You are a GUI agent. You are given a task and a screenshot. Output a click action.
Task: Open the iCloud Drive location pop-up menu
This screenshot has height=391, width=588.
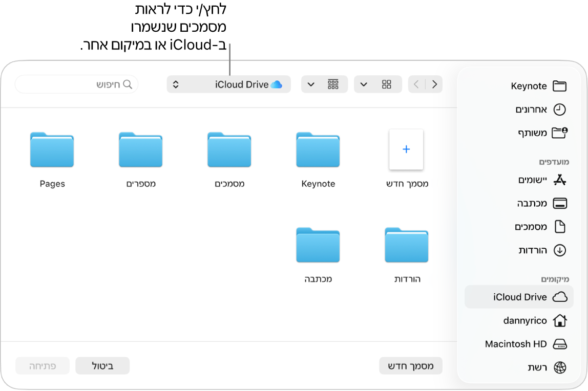pyautogui.click(x=229, y=84)
